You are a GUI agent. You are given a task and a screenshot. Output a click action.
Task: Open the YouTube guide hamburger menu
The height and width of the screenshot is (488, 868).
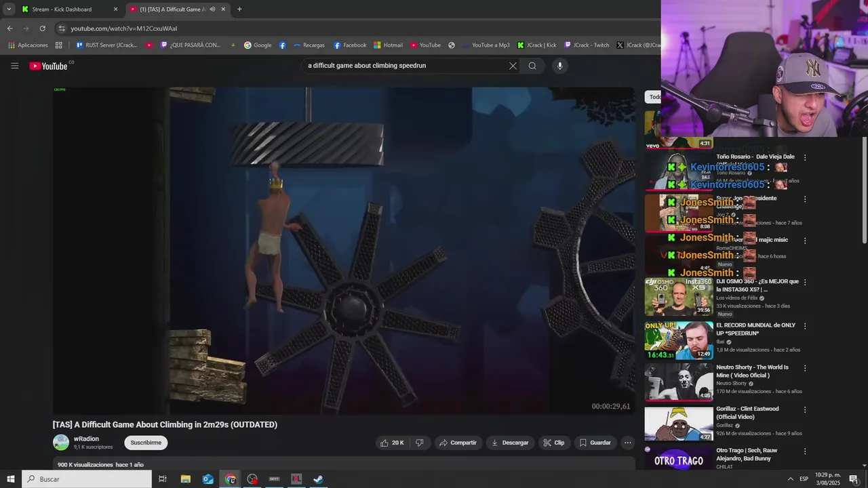pos(14,66)
